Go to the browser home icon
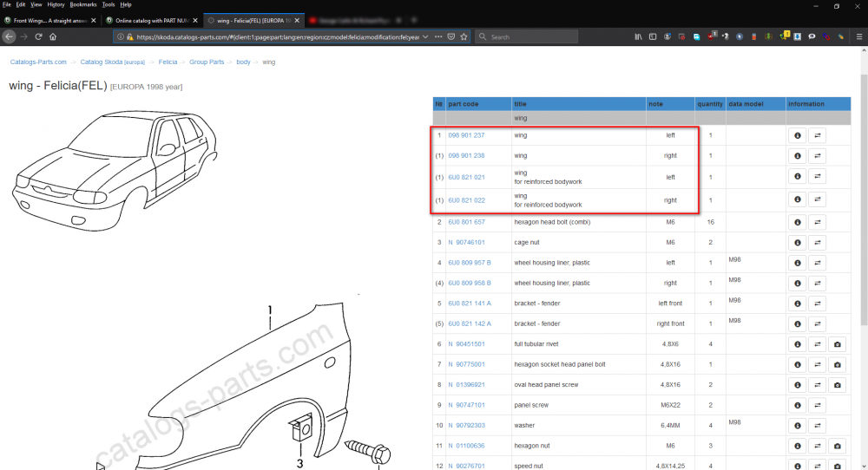This screenshot has width=868, height=470. coord(53,36)
